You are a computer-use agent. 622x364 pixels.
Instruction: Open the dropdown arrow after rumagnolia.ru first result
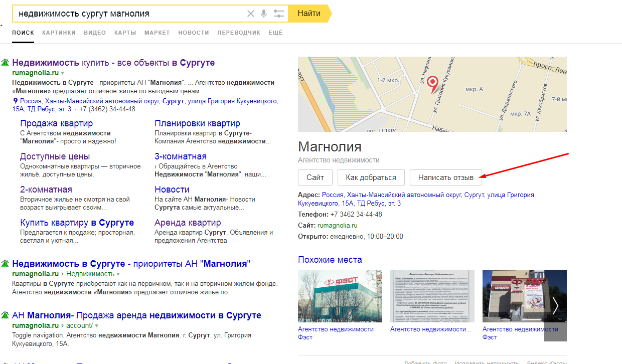tap(63, 73)
